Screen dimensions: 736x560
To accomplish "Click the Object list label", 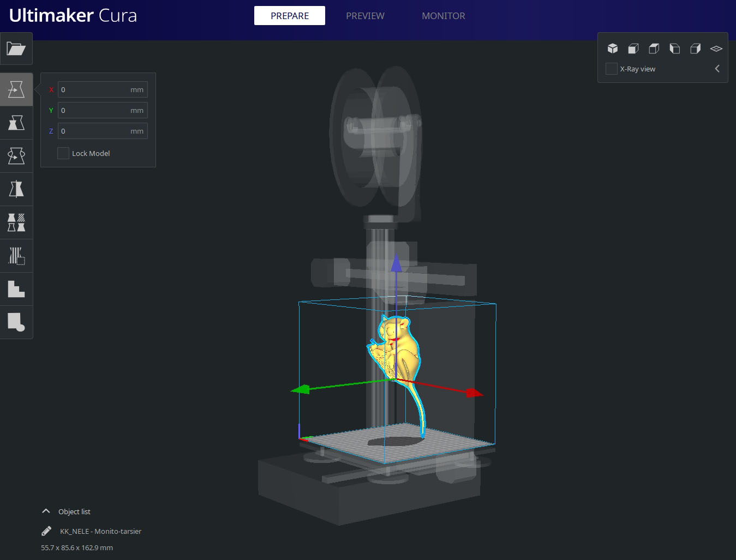I will 74,511.
